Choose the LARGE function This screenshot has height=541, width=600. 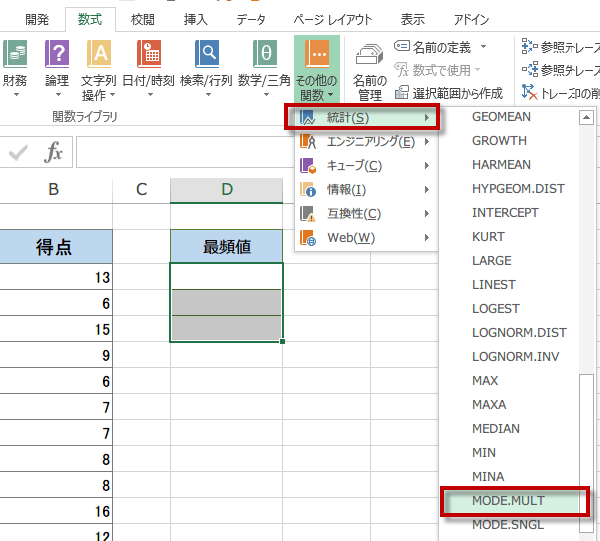492,261
